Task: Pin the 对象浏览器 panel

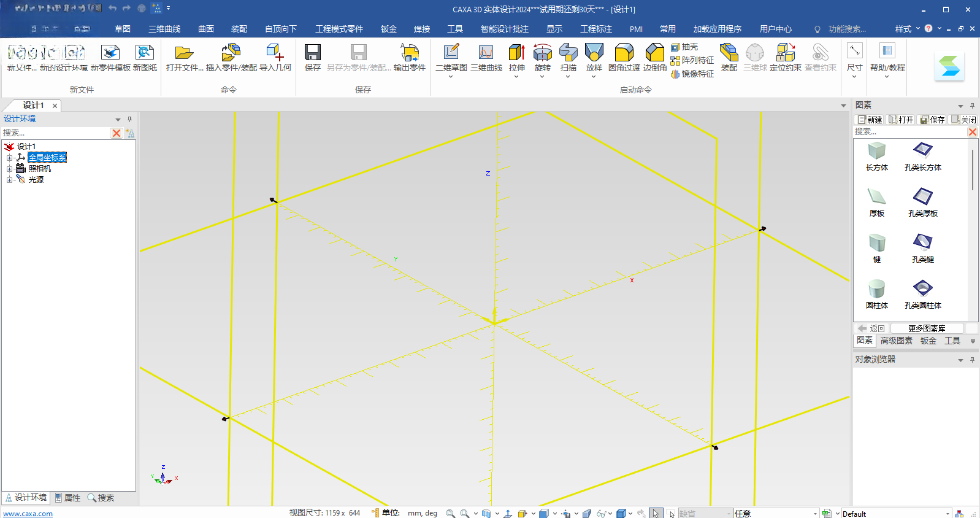Action: [972, 360]
